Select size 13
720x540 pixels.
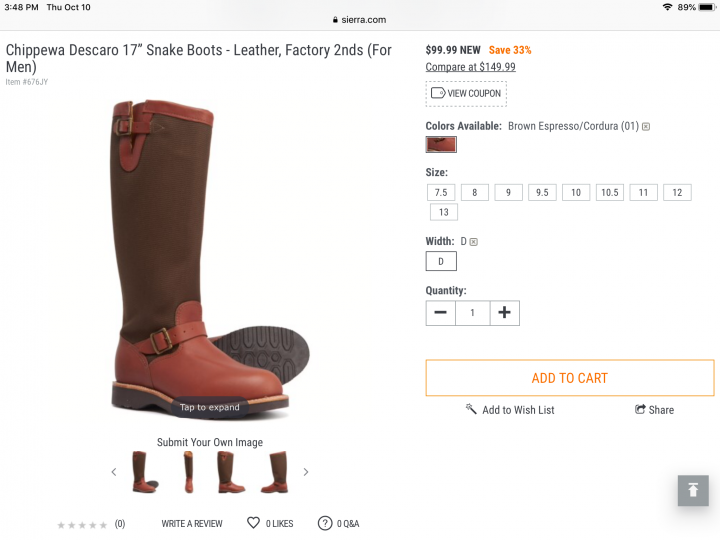pyautogui.click(x=444, y=212)
